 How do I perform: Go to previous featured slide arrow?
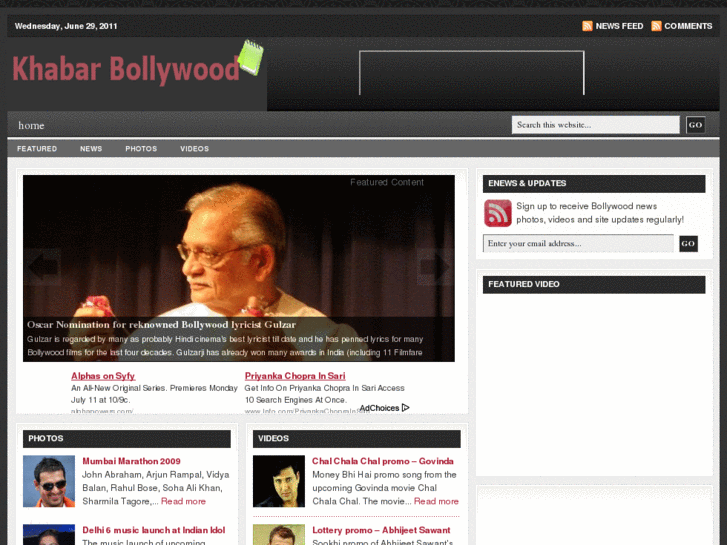(x=42, y=267)
